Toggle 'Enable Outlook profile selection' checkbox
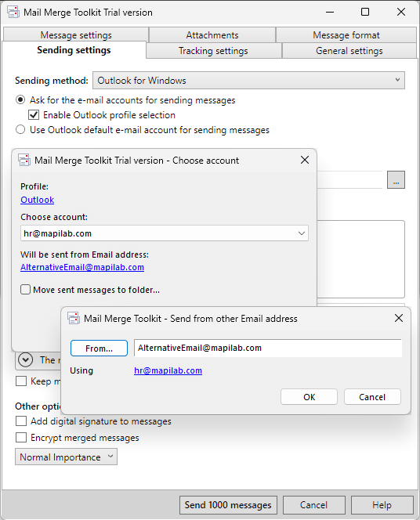This screenshot has height=520, width=420. pos(34,115)
